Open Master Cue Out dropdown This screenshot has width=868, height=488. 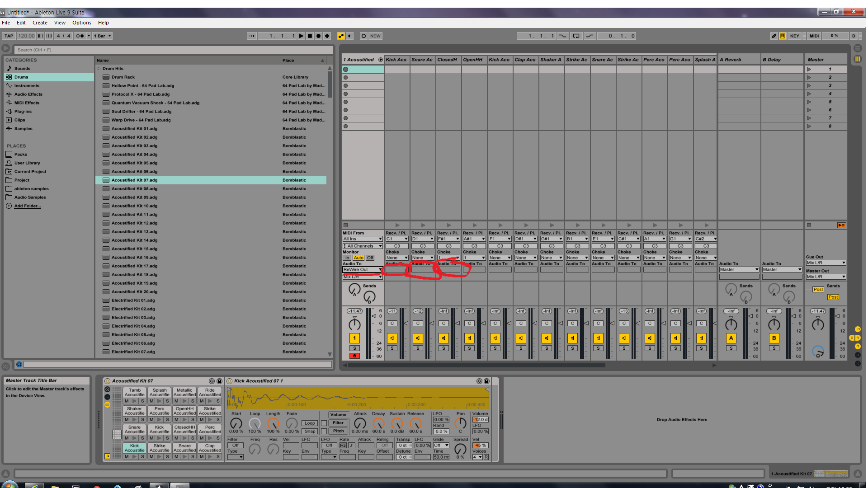pyautogui.click(x=826, y=263)
